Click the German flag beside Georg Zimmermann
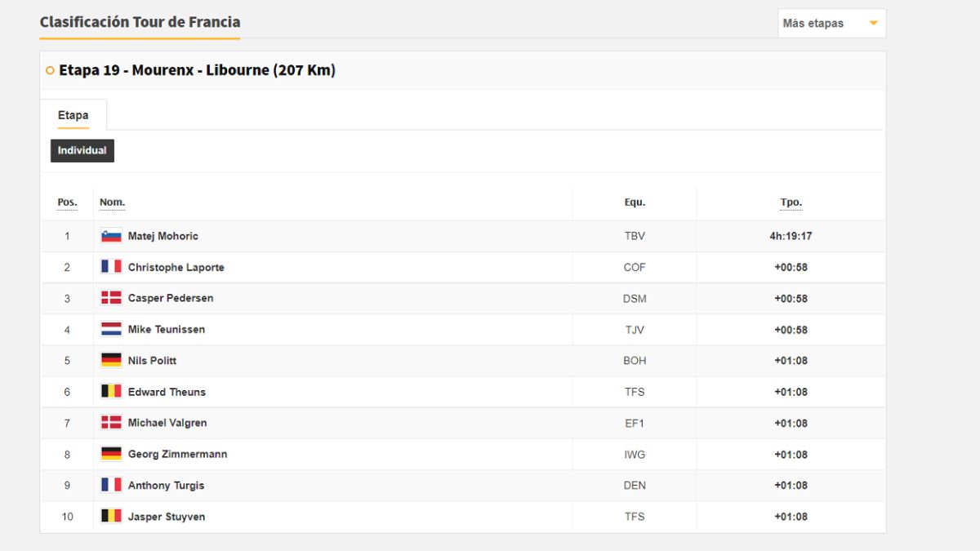Screen dimensions: 980x551 pyautogui.click(x=111, y=454)
